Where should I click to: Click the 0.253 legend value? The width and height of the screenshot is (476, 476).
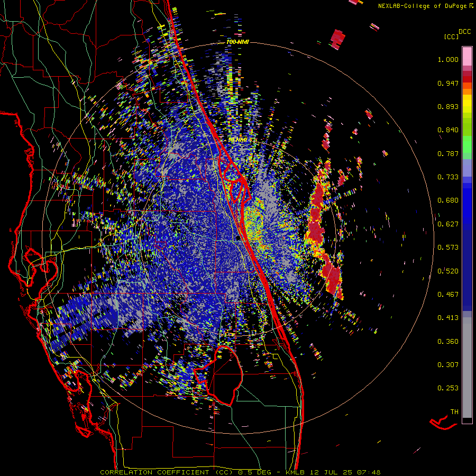click(448, 388)
